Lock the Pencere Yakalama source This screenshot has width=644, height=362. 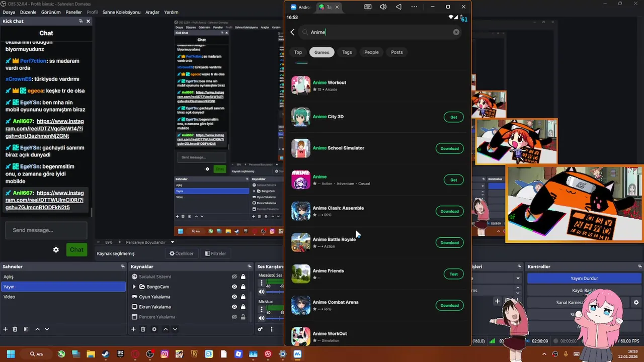click(243, 317)
